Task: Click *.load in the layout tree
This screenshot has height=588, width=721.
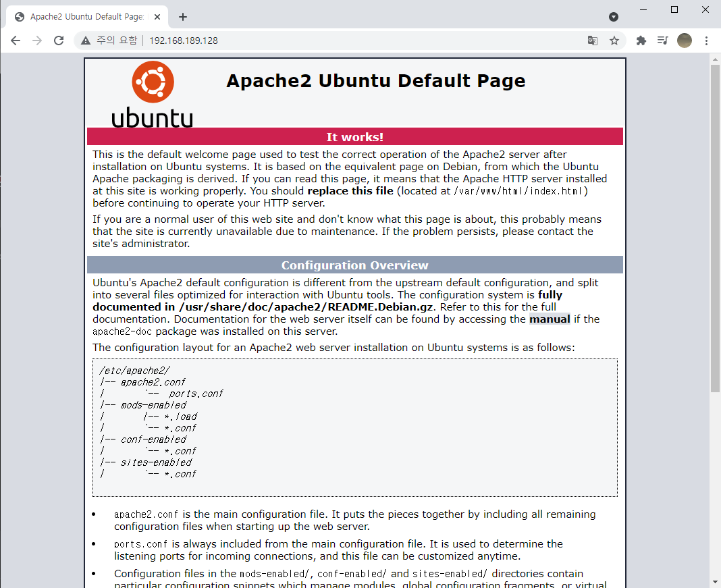Action: pyautogui.click(x=181, y=417)
